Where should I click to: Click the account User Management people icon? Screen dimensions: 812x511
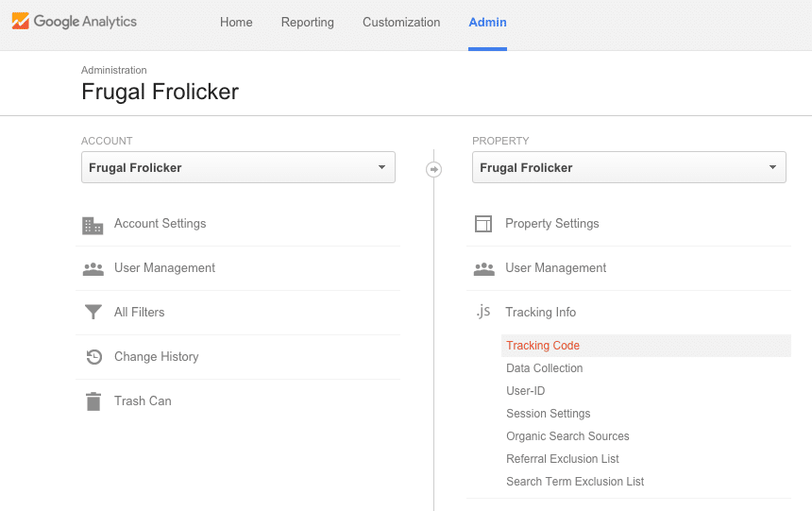tap(93, 269)
